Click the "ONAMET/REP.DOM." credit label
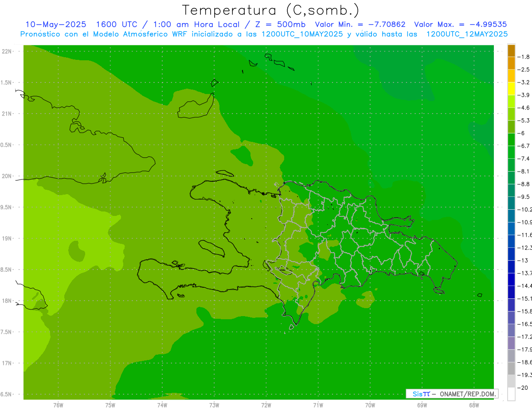The width and height of the screenshot is (532, 411). [x=468, y=394]
